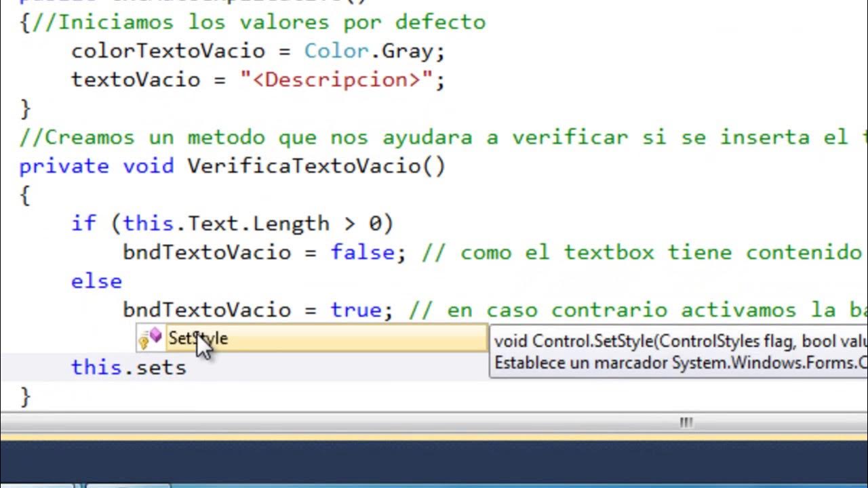Click the 'if (this.Text.Length > 0)' condition
Image resolution: width=868 pixels, height=488 pixels.
coord(232,224)
